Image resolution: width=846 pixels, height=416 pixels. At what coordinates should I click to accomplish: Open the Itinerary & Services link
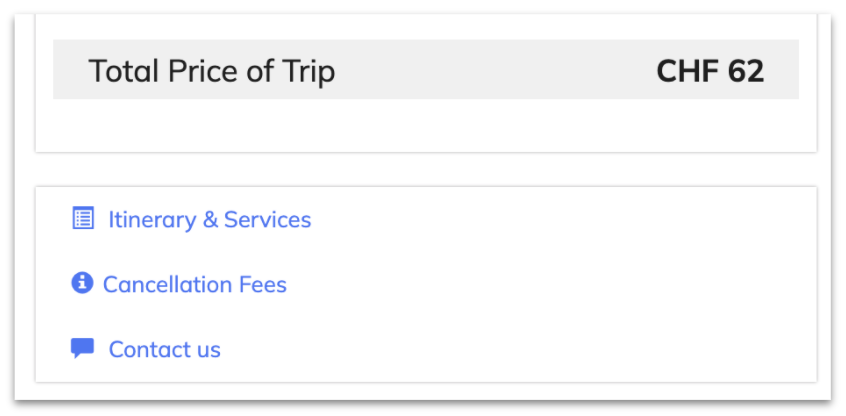210,220
